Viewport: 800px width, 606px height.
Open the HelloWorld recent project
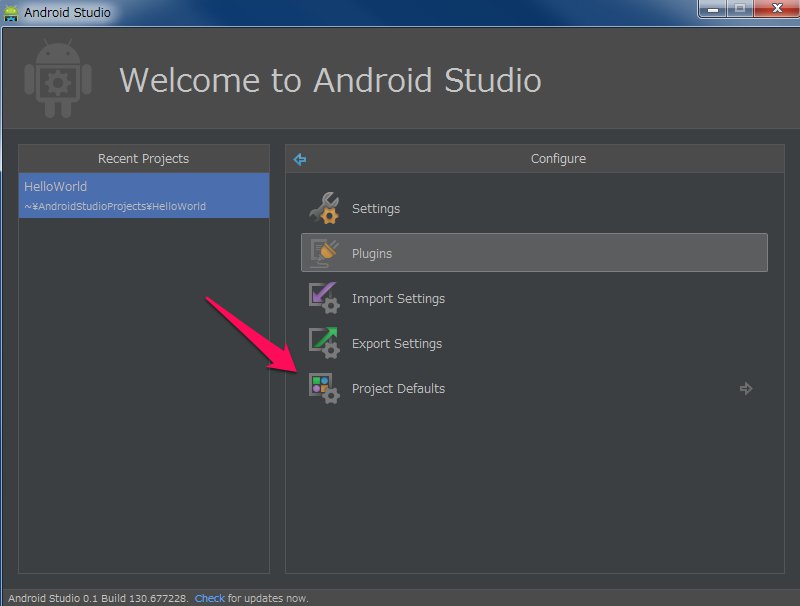144,196
